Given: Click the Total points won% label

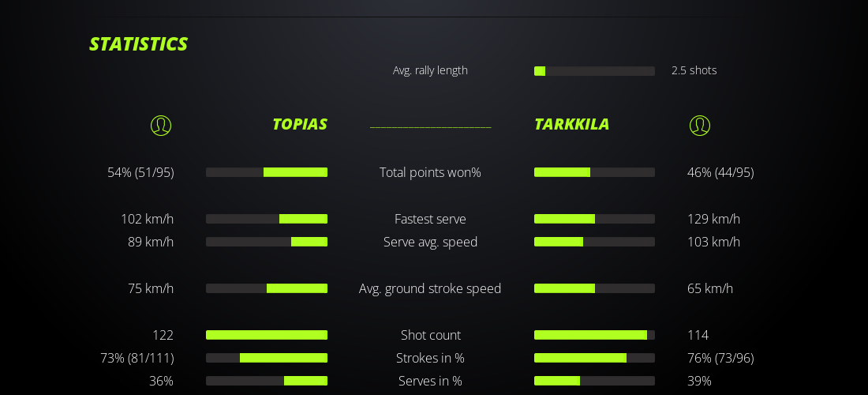Looking at the screenshot, I should coord(430,172).
